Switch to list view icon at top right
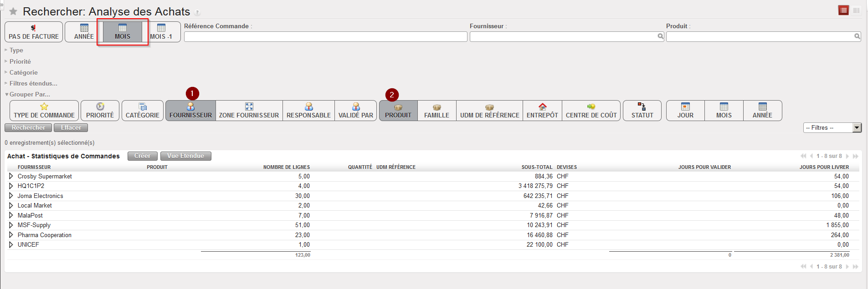868x289 pixels. coord(843,10)
